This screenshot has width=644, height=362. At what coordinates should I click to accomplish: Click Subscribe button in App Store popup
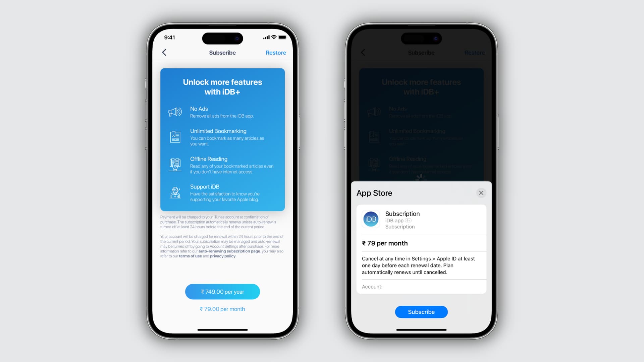[421, 312]
